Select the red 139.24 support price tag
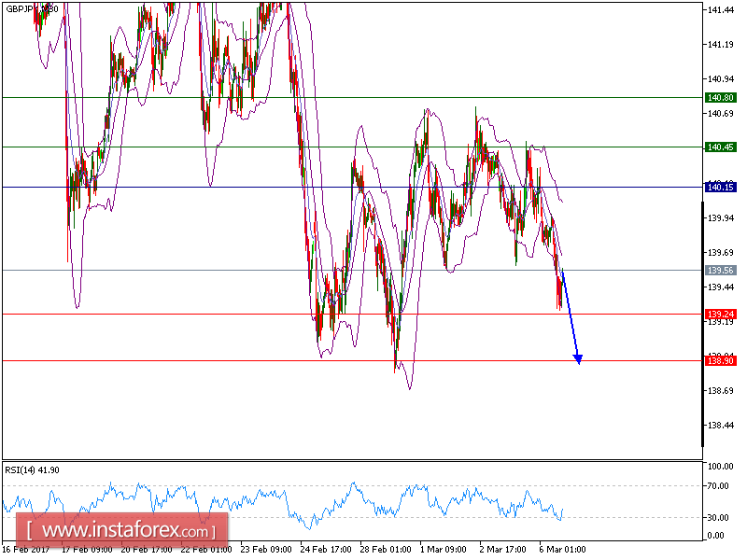The width and height of the screenshot is (747, 560). (x=719, y=314)
